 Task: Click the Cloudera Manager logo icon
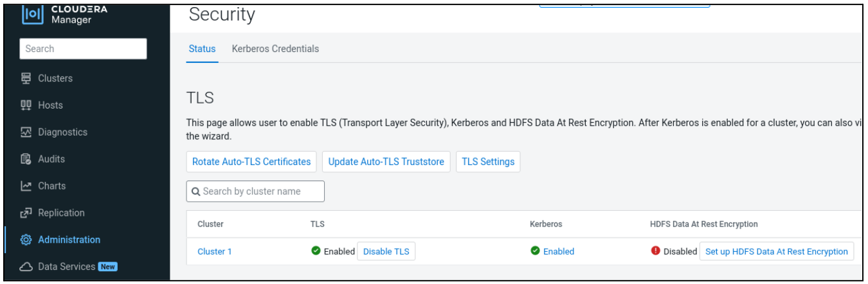[x=32, y=15]
